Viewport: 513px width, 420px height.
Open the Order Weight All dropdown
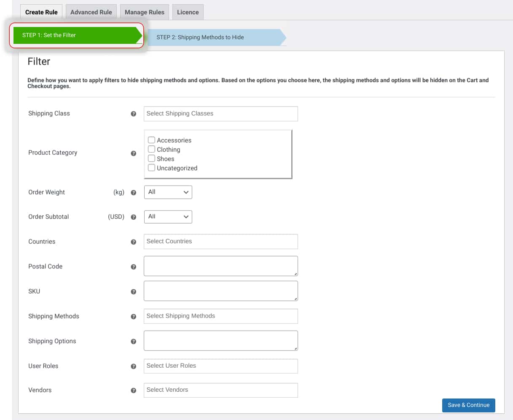(168, 192)
